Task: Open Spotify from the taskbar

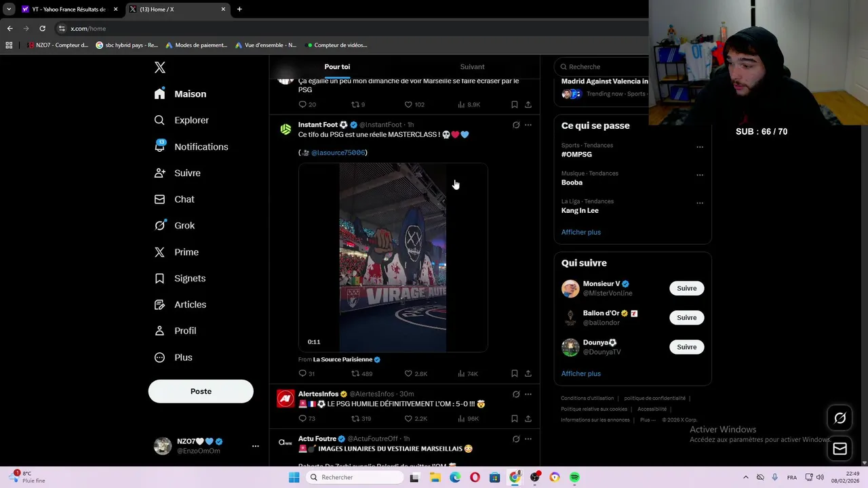Action: pyautogui.click(x=574, y=477)
